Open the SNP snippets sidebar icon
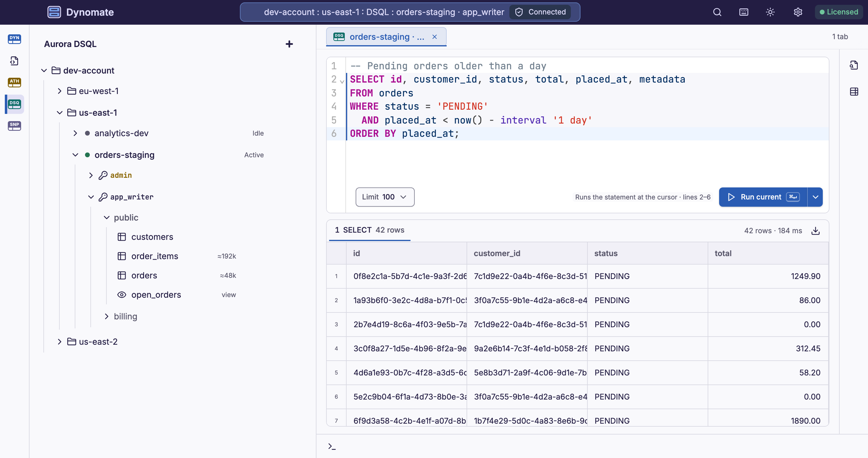The image size is (868, 458). (14, 126)
